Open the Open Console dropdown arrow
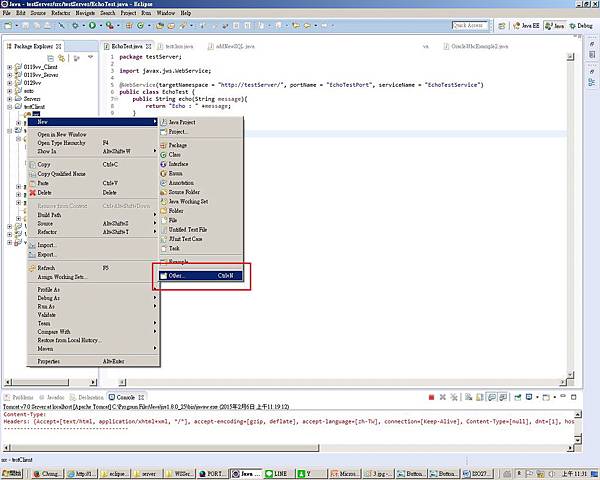Screen dimensions: 600x480 pos(554,397)
